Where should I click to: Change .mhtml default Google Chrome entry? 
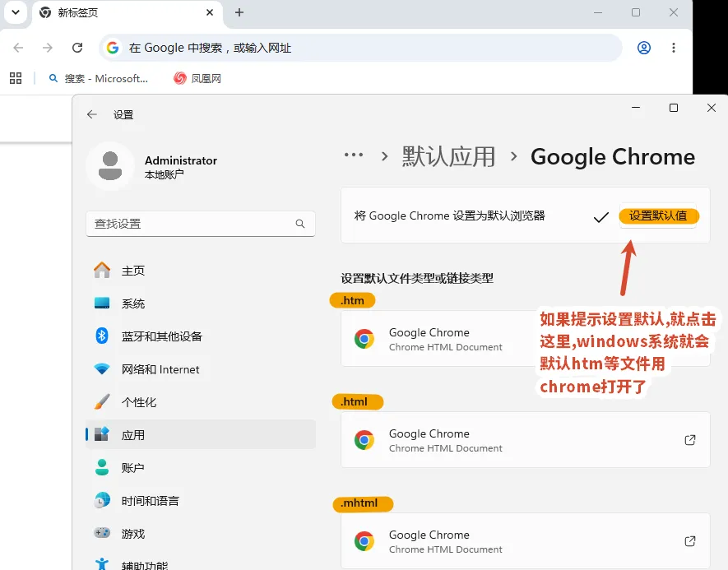pyautogui.click(x=526, y=540)
